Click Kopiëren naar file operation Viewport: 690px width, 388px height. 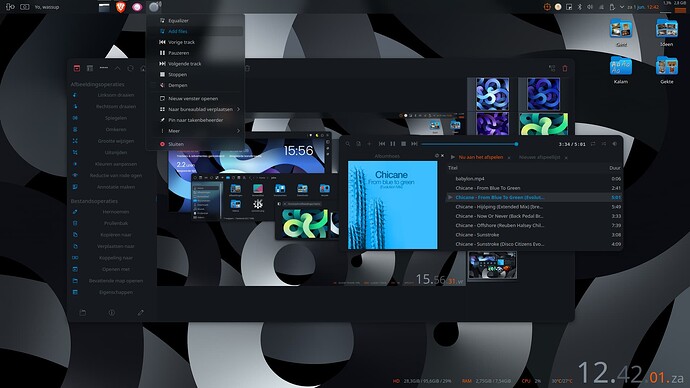tap(114, 234)
